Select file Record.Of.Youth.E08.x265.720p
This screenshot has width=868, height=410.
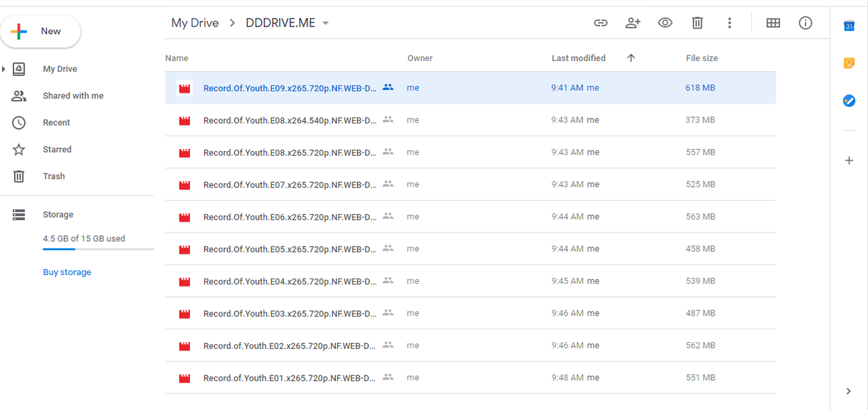(x=470, y=152)
